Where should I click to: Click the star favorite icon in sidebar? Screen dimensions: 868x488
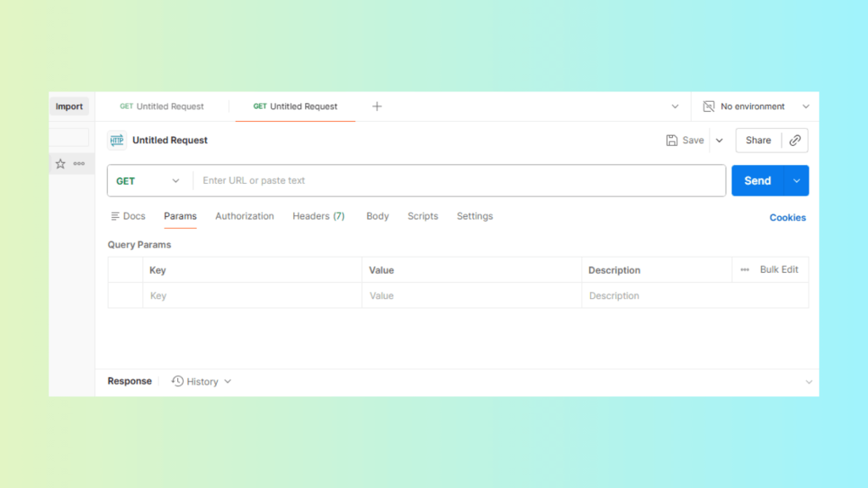click(x=60, y=164)
